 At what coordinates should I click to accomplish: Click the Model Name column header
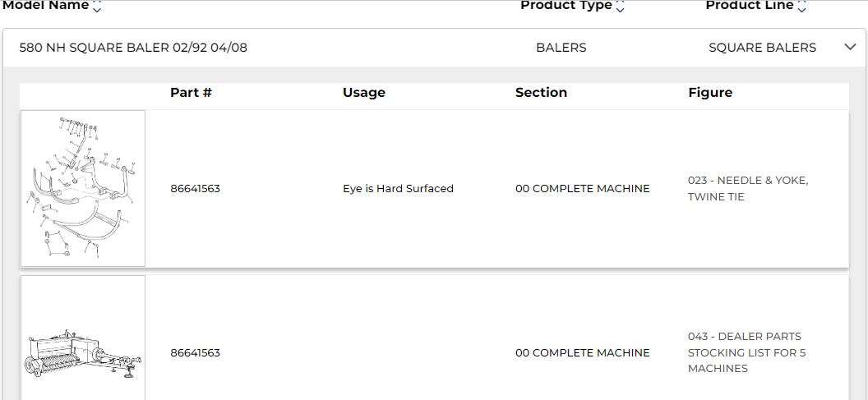45,6
